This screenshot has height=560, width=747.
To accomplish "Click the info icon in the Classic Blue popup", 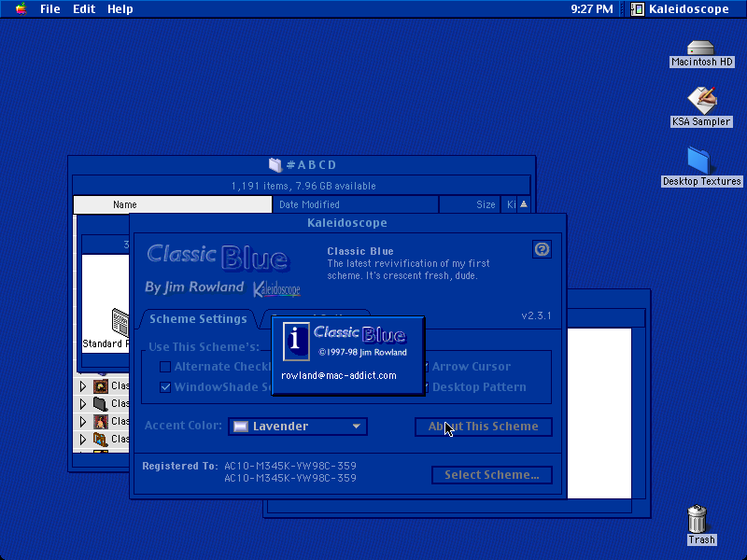I will pyautogui.click(x=296, y=342).
